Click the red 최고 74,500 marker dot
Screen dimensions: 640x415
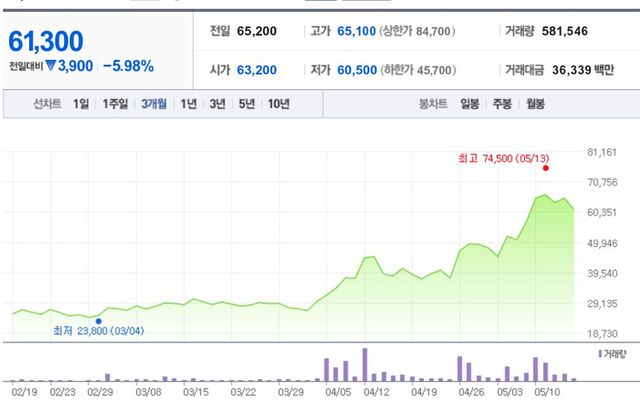[545, 168]
